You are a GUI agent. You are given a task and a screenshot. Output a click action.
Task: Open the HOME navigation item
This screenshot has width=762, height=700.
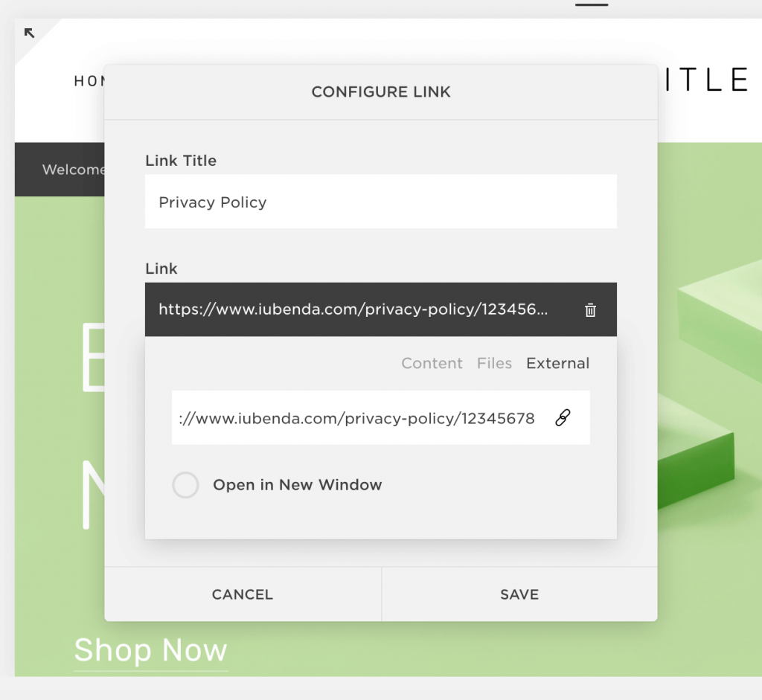[89, 81]
